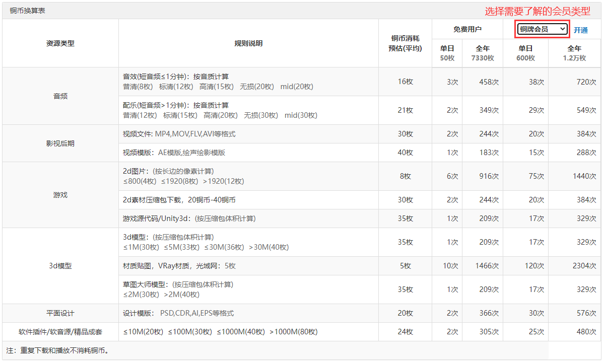605x364 pixels.
Task: Click the 549次 yearly member cell
Action: pos(575,110)
